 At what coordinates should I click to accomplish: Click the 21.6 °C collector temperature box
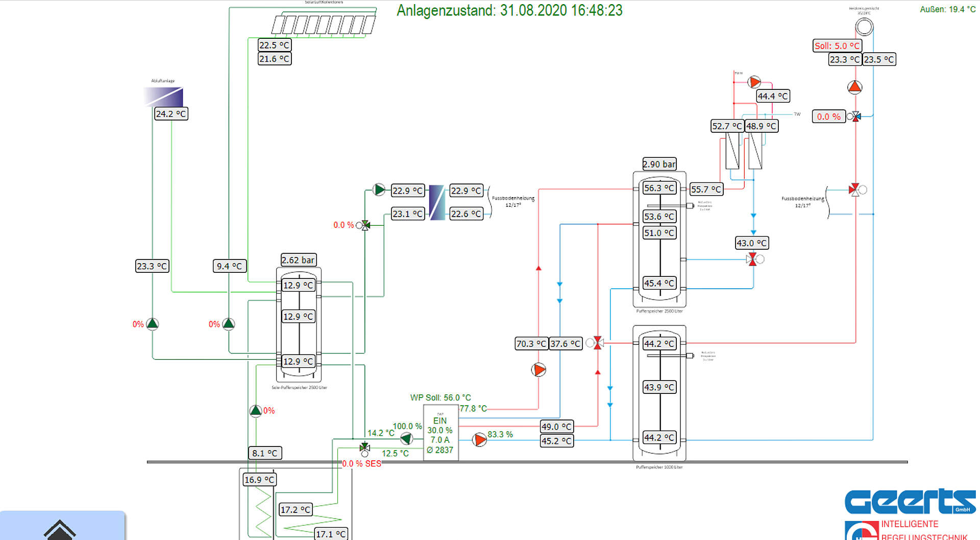tap(275, 59)
